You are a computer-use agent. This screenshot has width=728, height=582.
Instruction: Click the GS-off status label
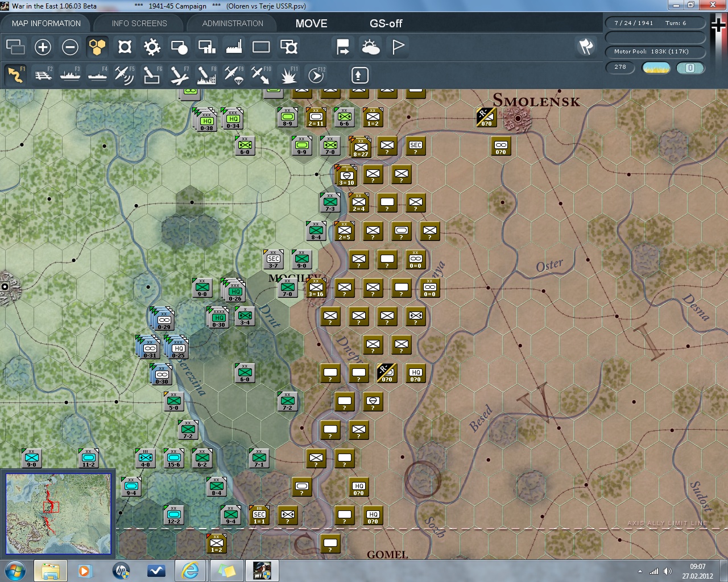click(x=386, y=23)
